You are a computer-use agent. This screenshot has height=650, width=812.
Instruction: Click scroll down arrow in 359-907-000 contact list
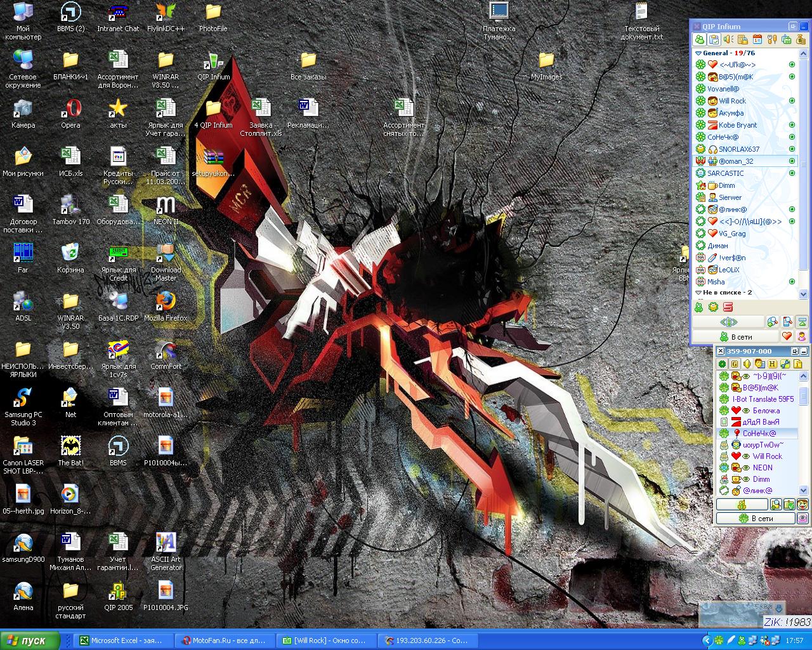(804, 490)
